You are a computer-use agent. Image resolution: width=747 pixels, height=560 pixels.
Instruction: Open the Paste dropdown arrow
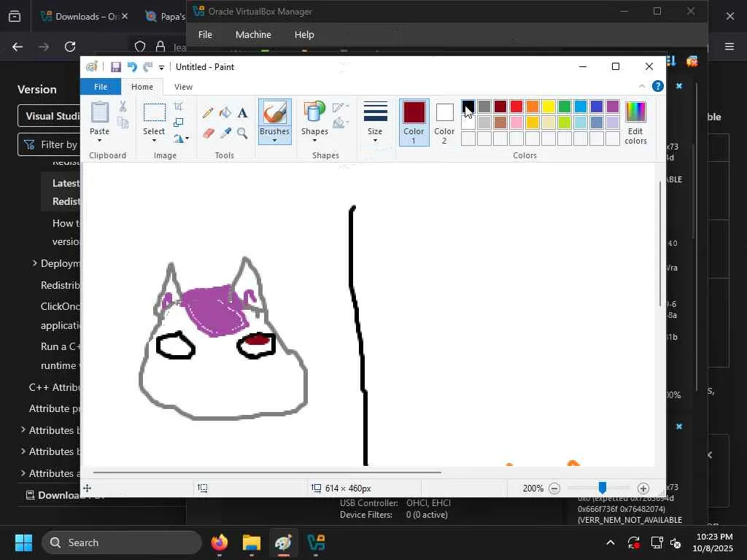[x=99, y=141]
